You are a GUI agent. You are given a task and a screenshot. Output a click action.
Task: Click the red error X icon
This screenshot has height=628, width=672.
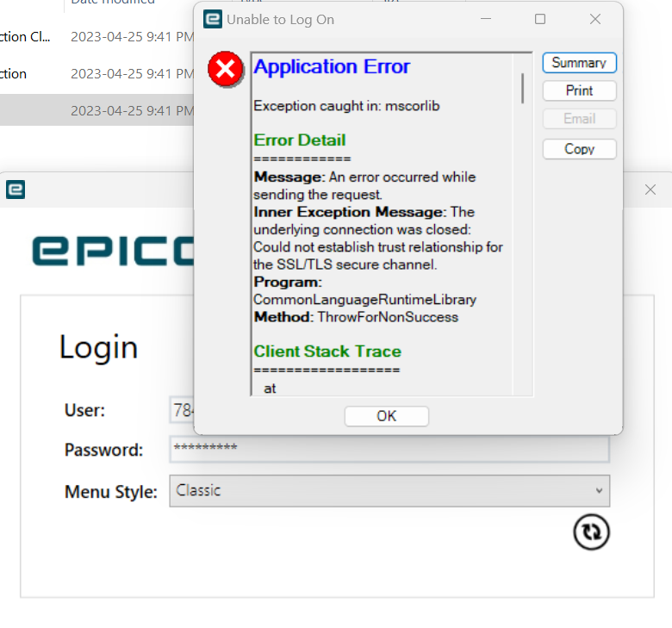click(x=226, y=69)
